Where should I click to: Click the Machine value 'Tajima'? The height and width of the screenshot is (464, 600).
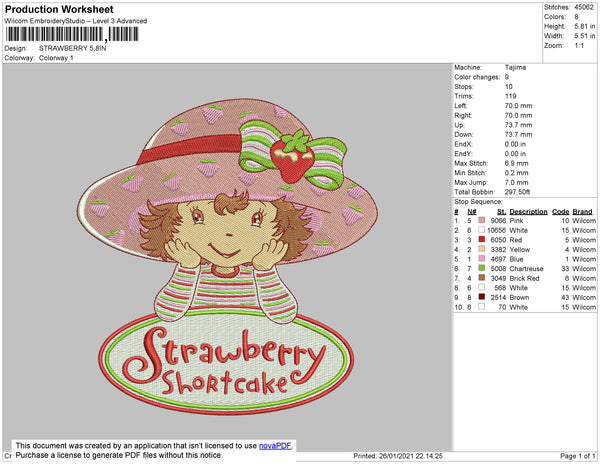click(515, 67)
